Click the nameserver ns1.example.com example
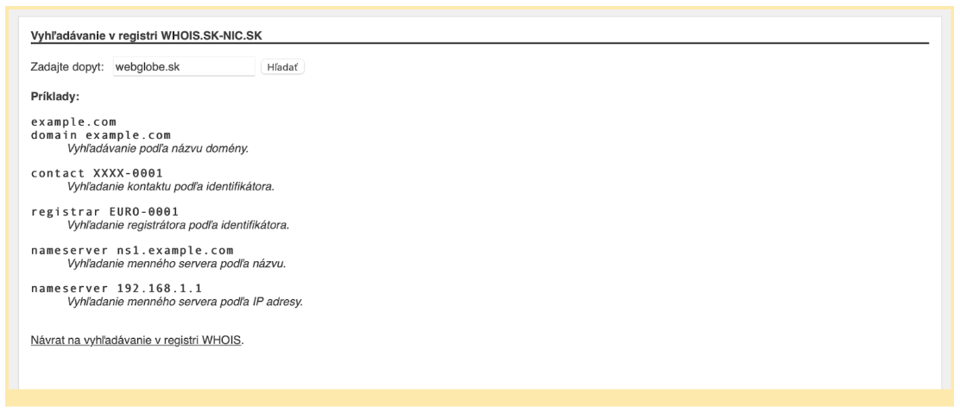Screen dimensions: 960x412 point(132,250)
